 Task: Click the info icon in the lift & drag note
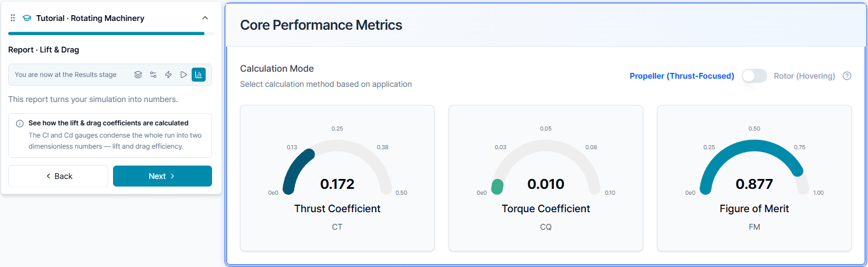(x=20, y=124)
